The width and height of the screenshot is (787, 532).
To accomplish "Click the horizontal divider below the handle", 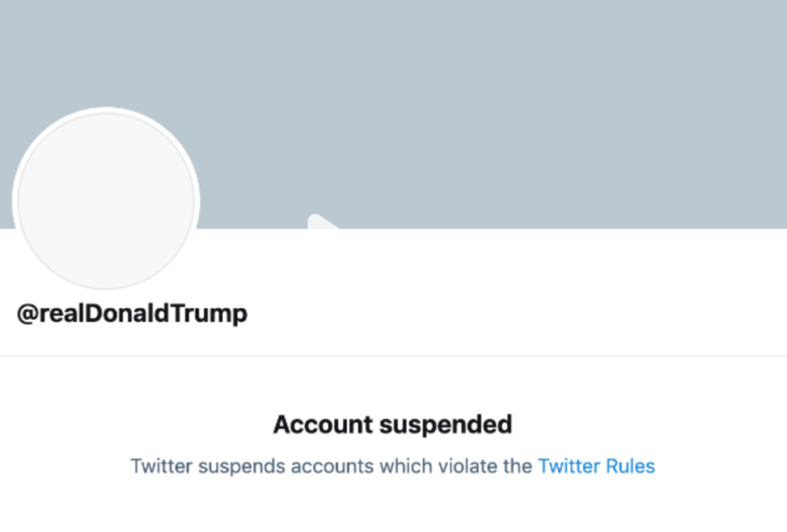I will [393, 356].
